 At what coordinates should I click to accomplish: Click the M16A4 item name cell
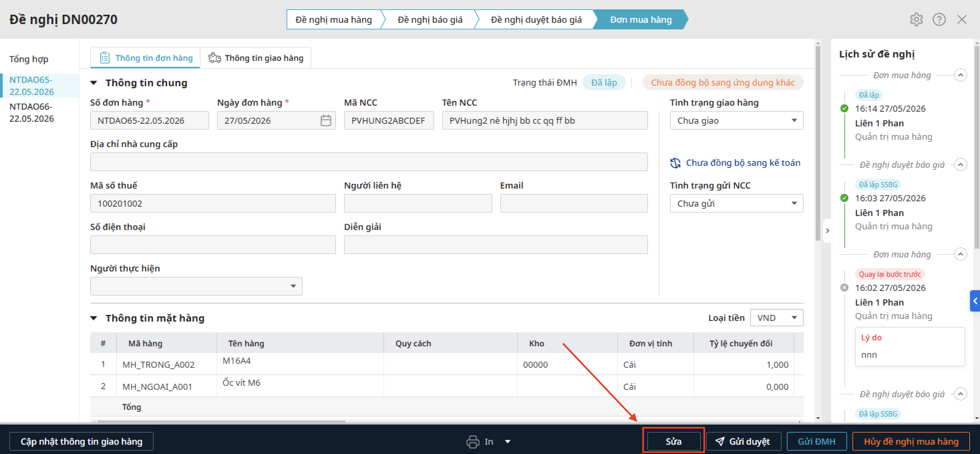tap(300, 364)
